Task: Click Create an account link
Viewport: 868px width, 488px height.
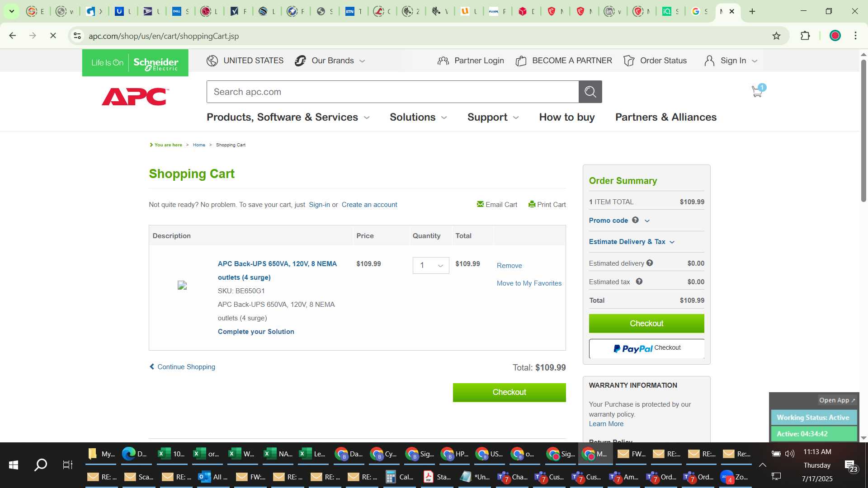Action: [x=369, y=205]
